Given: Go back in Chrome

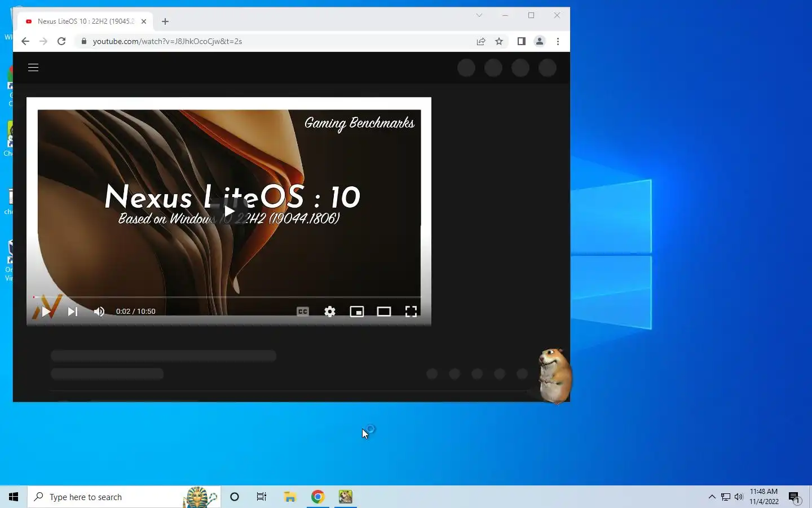Looking at the screenshot, I should (25, 41).
